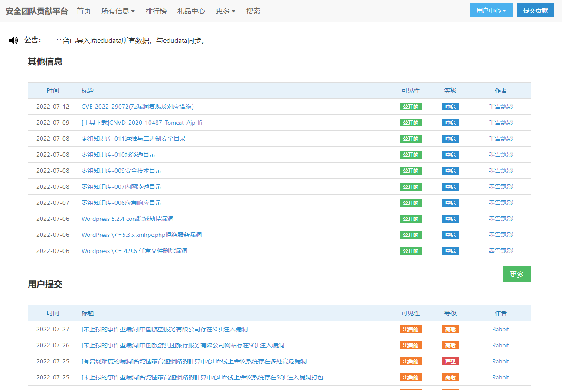This screenshot has height=392, width=562.
Task: Open 礼品中心 from the navbar
Action: [191, 11]
